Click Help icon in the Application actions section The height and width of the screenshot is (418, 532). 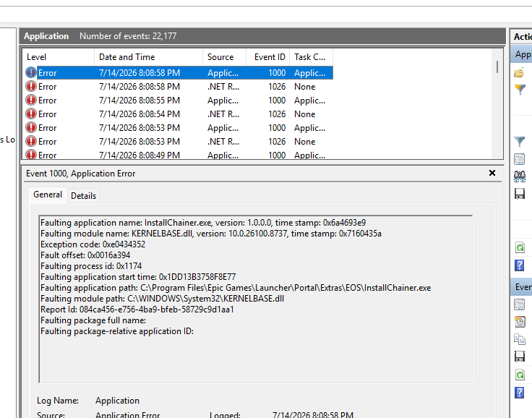click(x=520, y=265)
